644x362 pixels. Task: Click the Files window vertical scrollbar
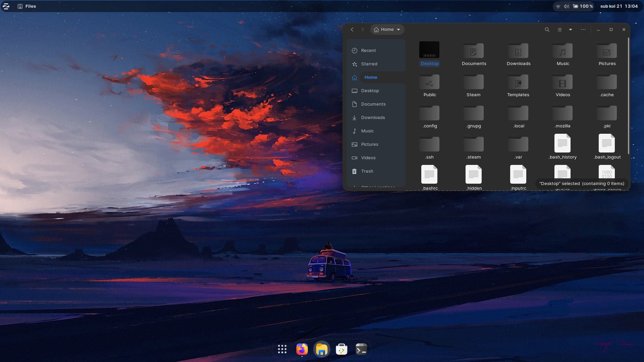point(628,97)
